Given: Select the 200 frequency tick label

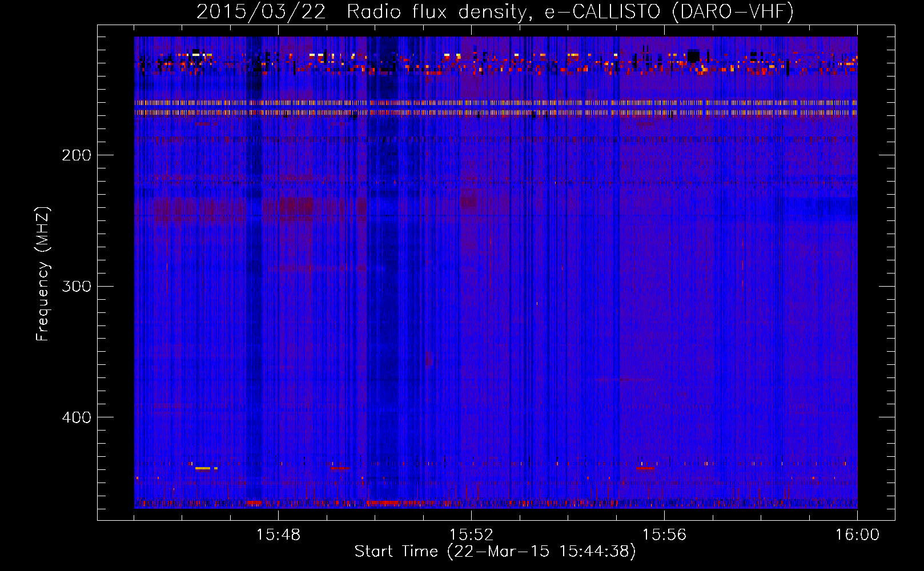Looking at the screenshot, I should 77,155.
